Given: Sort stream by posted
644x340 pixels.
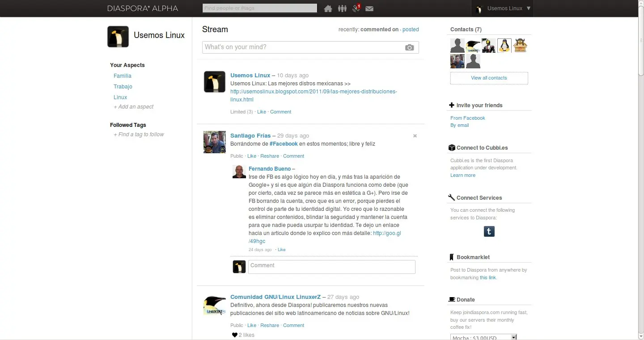Looking at the screenshot, I should [411, 29].
